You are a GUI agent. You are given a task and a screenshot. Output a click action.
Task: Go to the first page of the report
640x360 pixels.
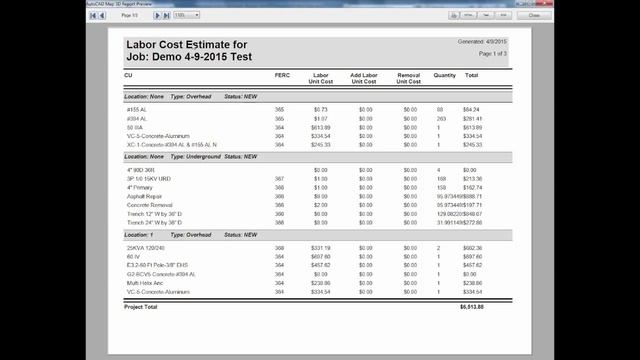coord(93,16)
